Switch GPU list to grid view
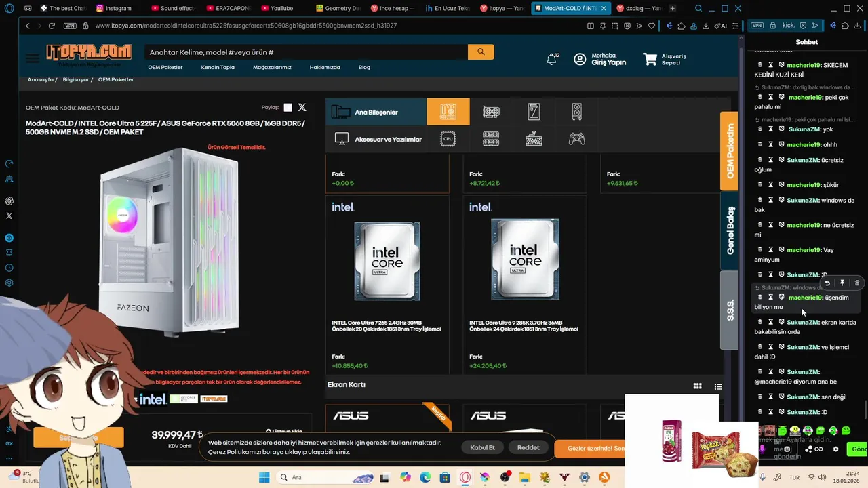This screenshot has height=488, width=868. [697, 386]
